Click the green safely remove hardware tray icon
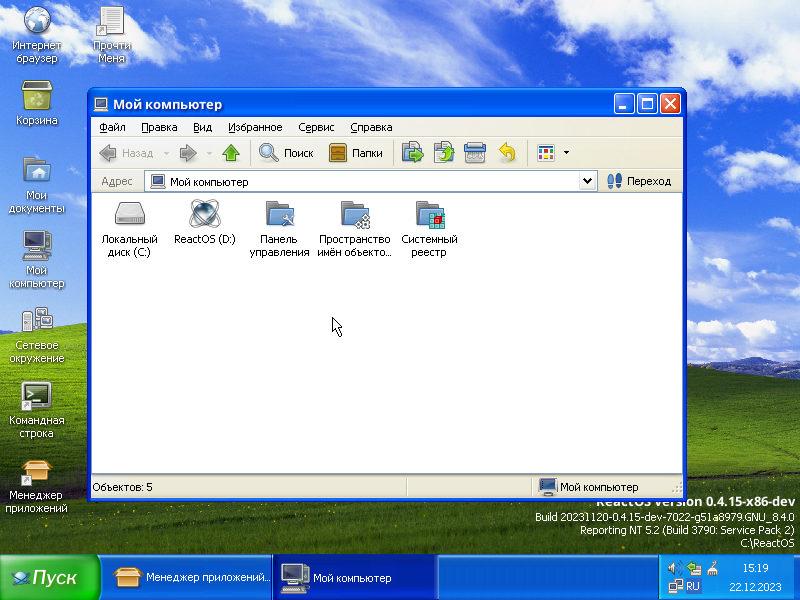Image resolution: width=800 pixels, height=600 pixels. 694,568
